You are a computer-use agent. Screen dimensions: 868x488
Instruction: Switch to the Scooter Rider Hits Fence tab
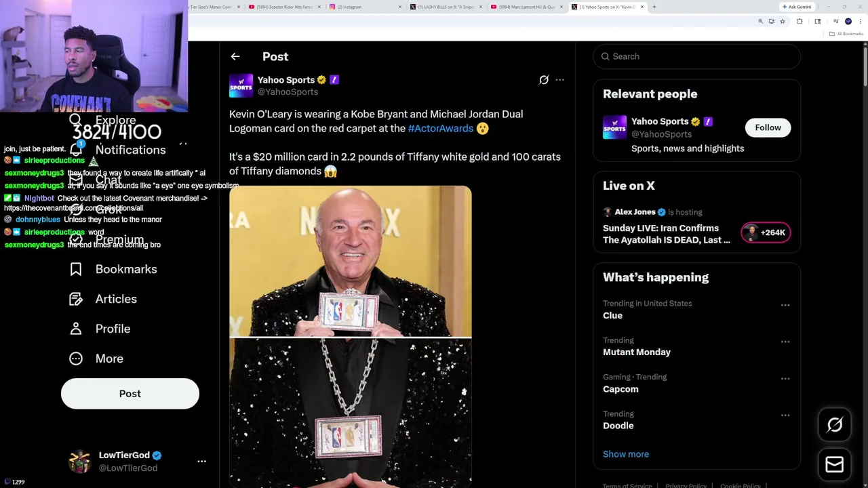pyautogui.click(x=285, y=7)
